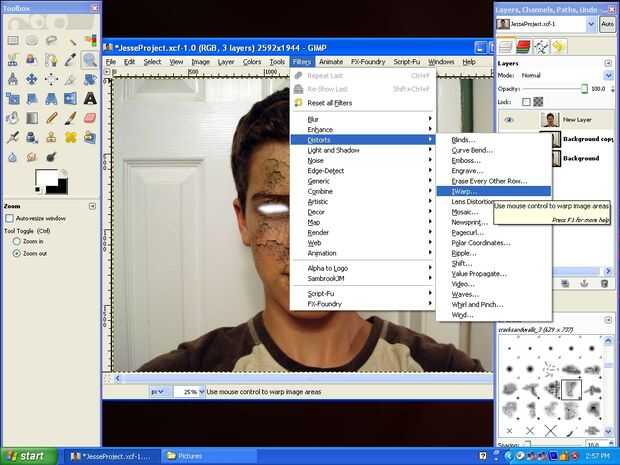The width and height of the screenshot is (620, 465).
Task: Click the Auto button in Layers dock
Action: (607, 24)
